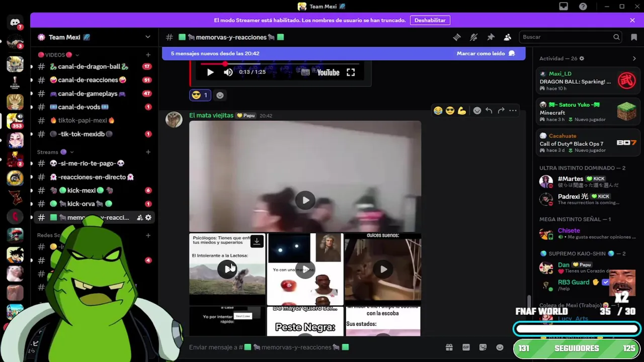Open memorvas channel settings gear
This screenshot has height=362, width=644.
tap(148, 218)
